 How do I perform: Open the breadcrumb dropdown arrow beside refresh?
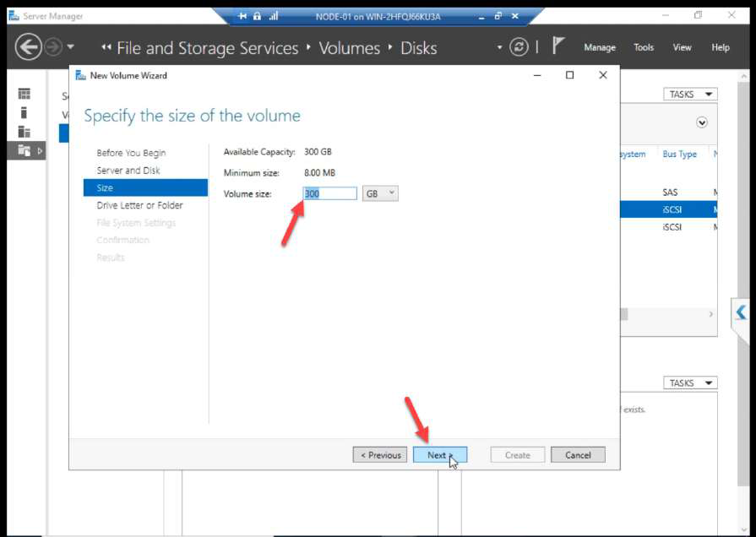pos(499,47)
